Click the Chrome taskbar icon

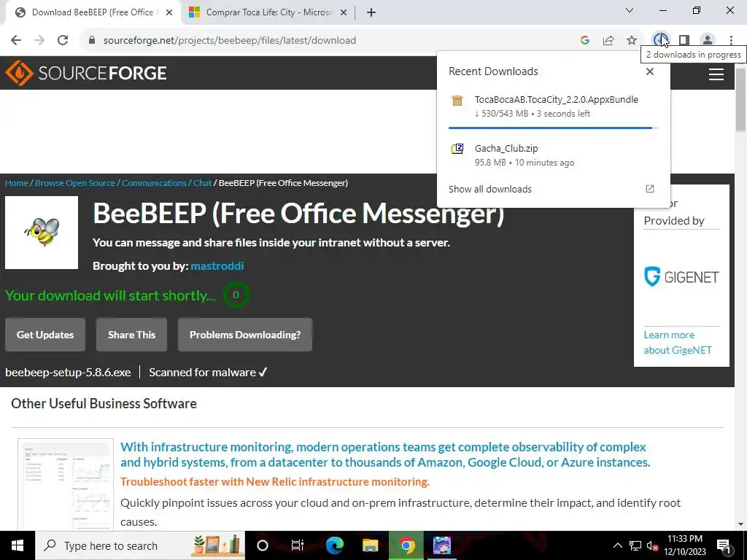pyautogui.click(x=406, y=545)
